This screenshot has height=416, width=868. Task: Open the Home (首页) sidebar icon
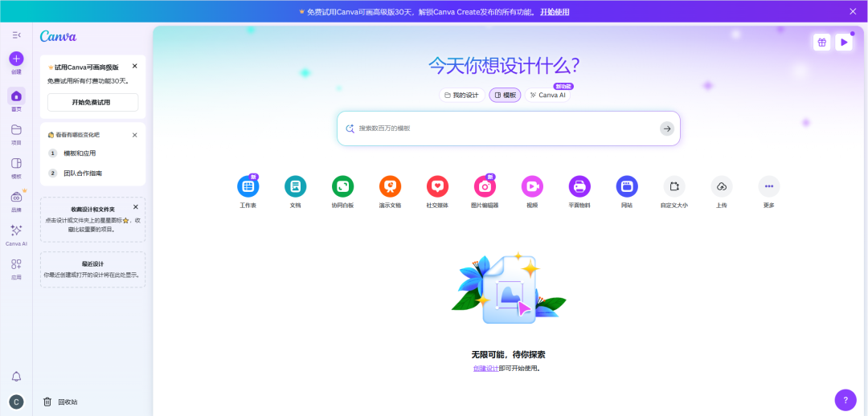16,96
